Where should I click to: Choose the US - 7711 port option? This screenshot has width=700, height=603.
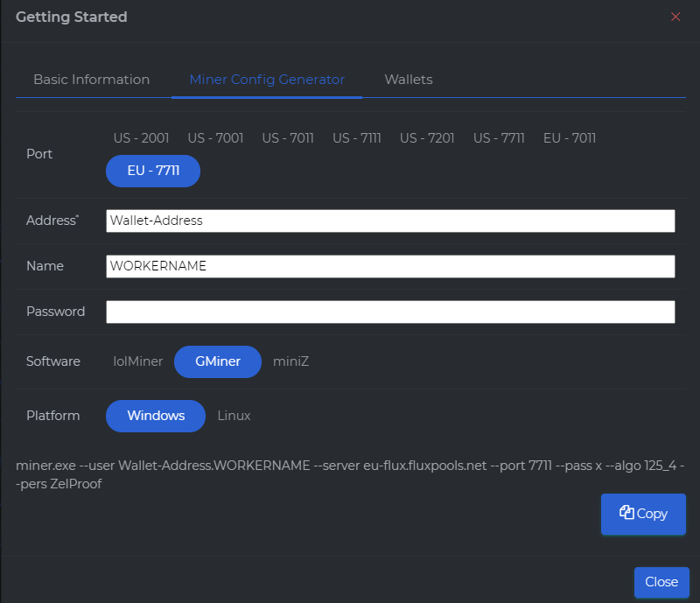tap(499, 138)
